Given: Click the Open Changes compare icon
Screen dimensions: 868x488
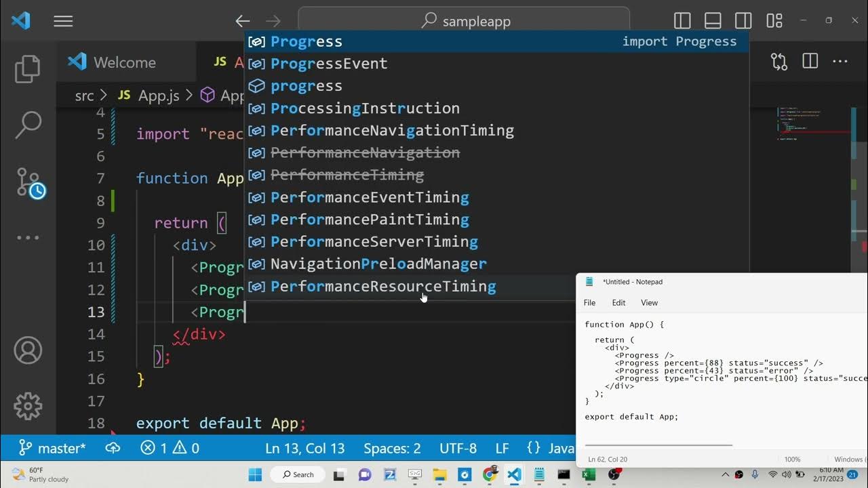Looking at the screenshot, I should coord(779,62).
